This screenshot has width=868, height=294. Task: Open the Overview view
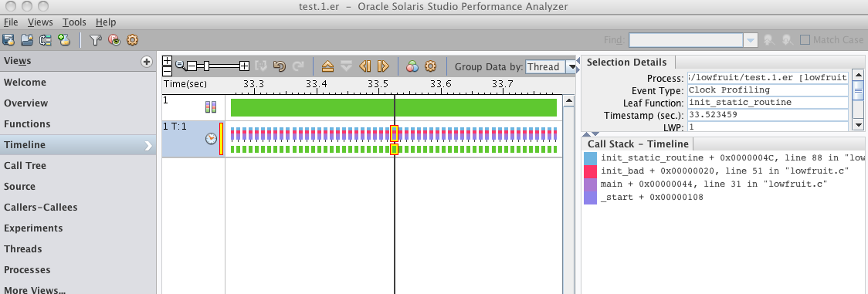click(77, 103)
